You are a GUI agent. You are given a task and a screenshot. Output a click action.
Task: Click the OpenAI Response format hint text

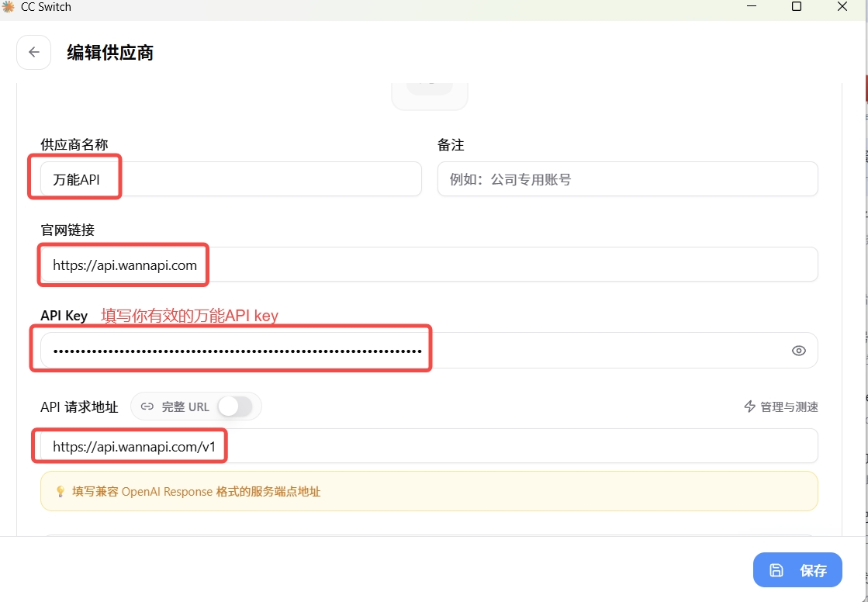tap(196, 491)
